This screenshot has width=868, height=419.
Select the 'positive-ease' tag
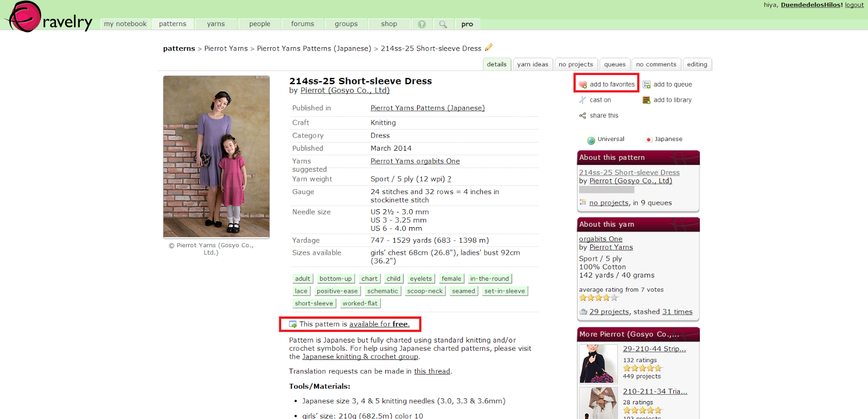point(337,291)
